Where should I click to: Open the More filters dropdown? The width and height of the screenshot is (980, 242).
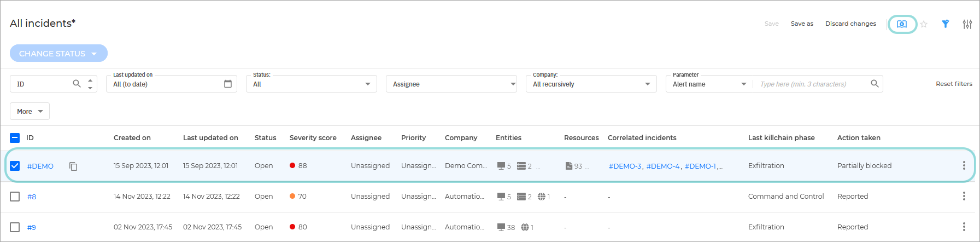30,111
